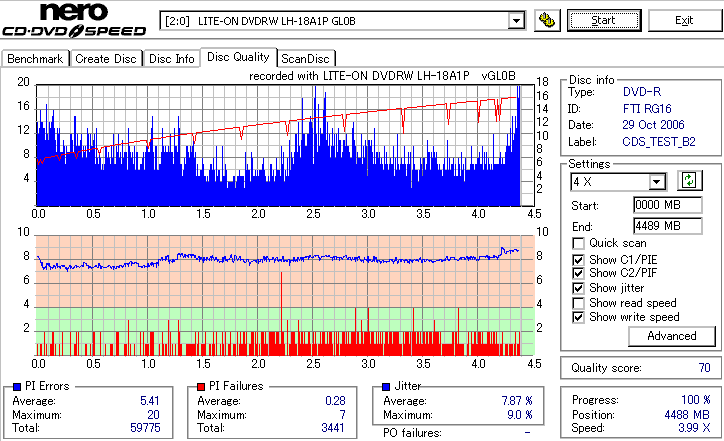Screen dimensions: 724x441
Task: Click the Start button
Action: pyautogui.click(x=604, y=21)
